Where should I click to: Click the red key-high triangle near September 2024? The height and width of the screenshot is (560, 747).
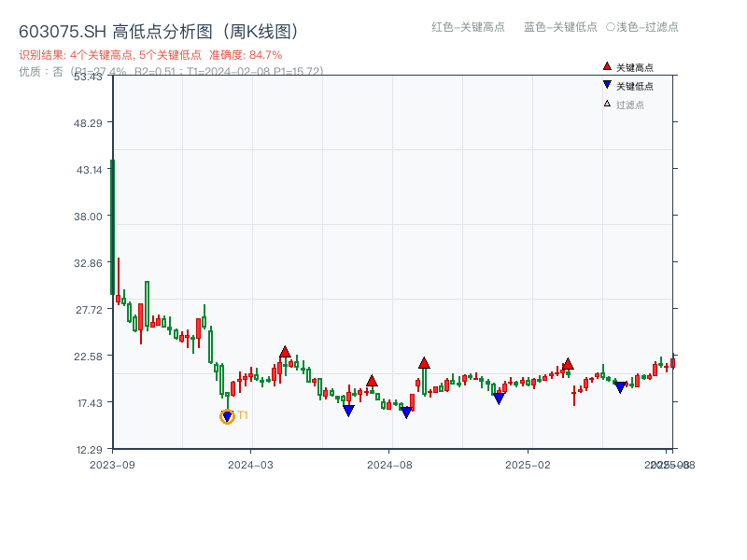425,362
